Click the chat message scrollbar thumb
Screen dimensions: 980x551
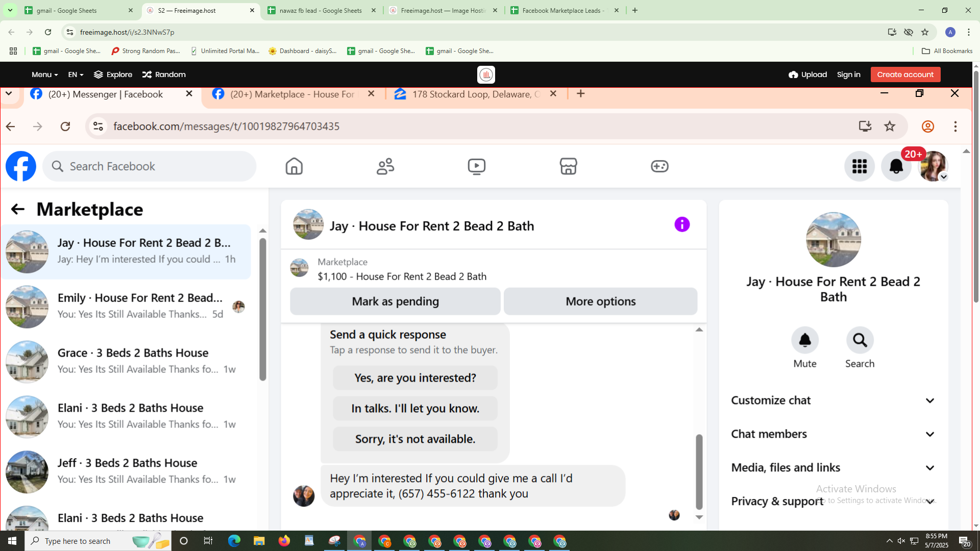(699, 472)
